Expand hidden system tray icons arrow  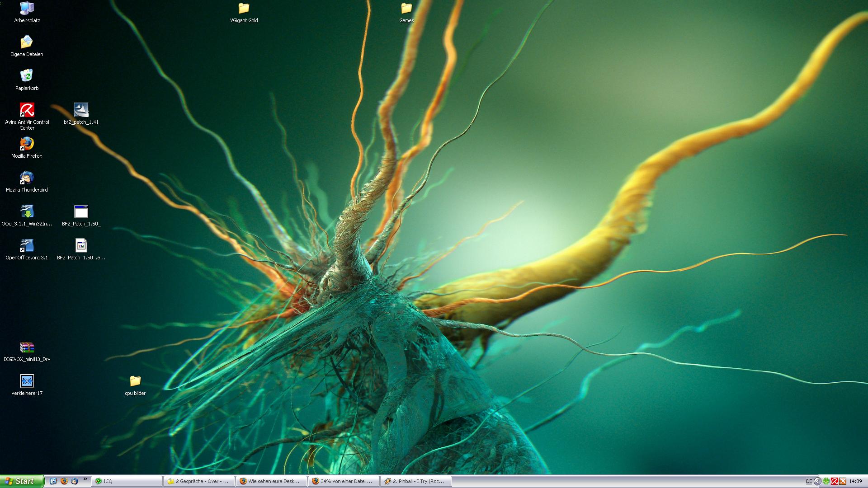[x=817, y=482]
